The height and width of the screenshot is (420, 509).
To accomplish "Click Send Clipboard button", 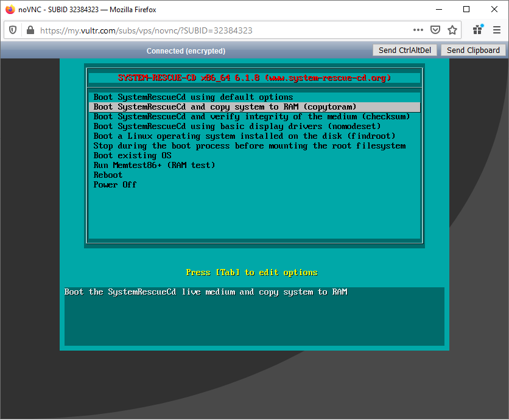I will pyautogui.click(x=473, y=51).
